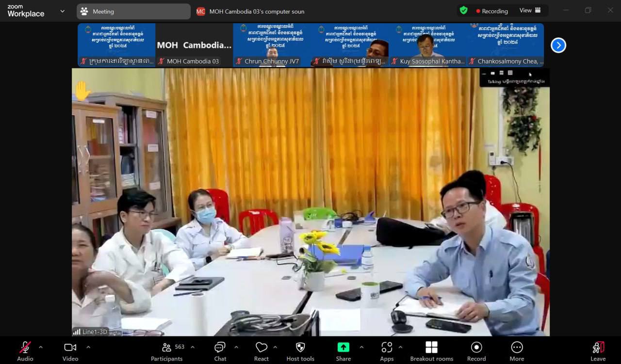621x364 pixels.
Task: Click the red Recording indicator
Action: (x=492, y=11)
